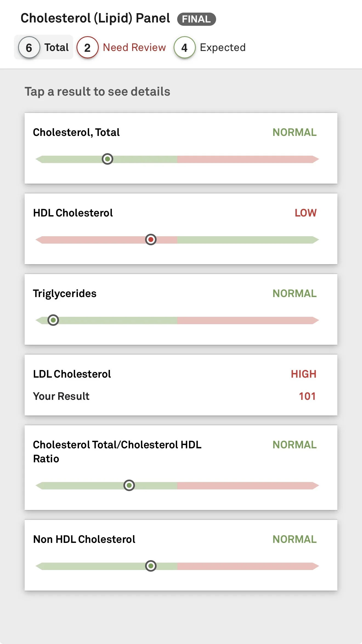Image resolution: width=362 pixels, height=644 pixels.
Task: Click the red circled 2 badge
Action: coord(87,47)
